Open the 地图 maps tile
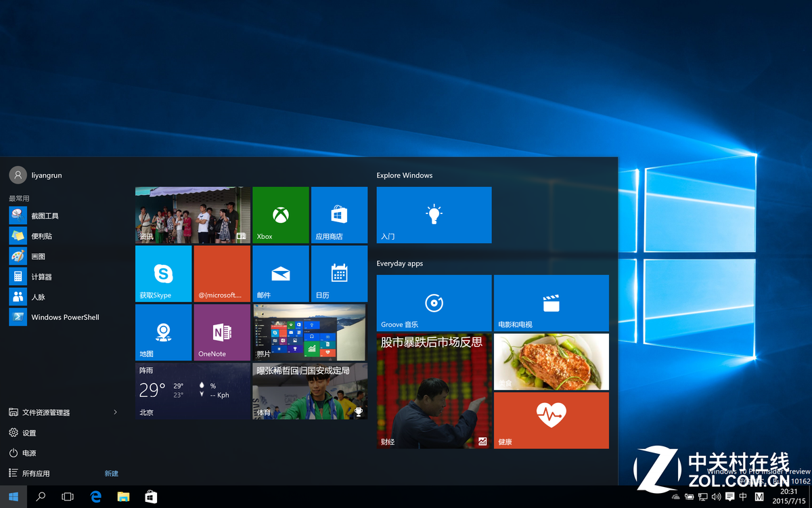The image size is (812, 508). [x=163, y=332]
